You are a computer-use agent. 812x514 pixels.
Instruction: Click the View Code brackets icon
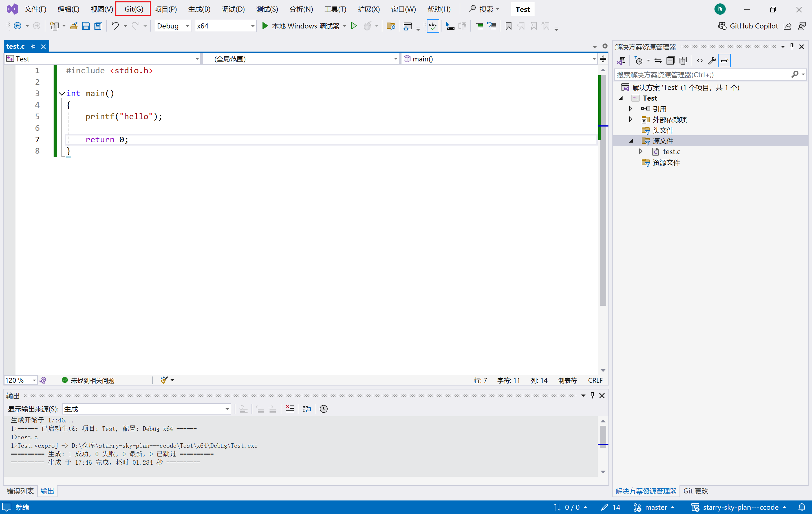tap(700, 60)
